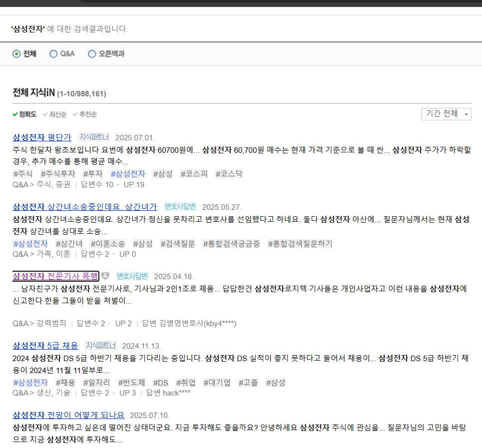Click the 답변수 10 count

(x=97, y=185)
